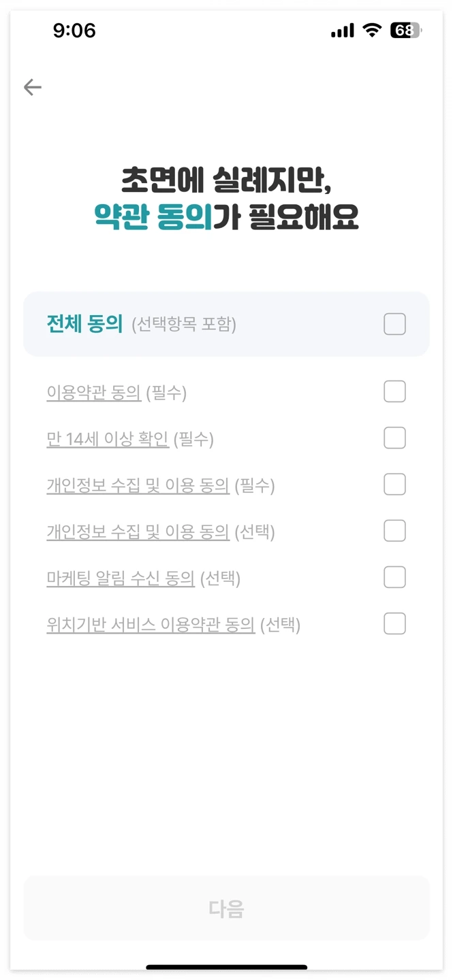This screenshot has width=453, height=980.
Task: Open the 이용약관 동의 terms link
Action: point(94,393)
